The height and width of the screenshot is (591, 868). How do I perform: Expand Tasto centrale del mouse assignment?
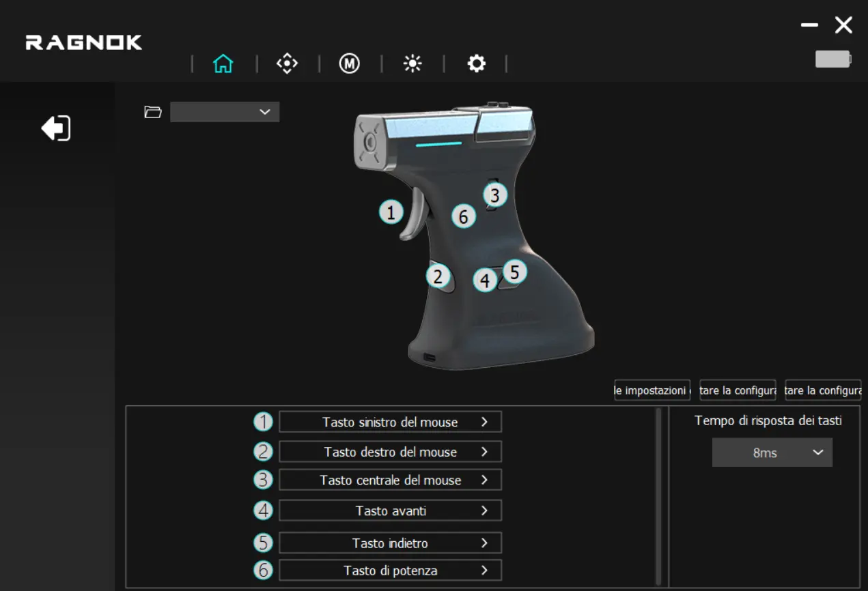tap(391, 480)
